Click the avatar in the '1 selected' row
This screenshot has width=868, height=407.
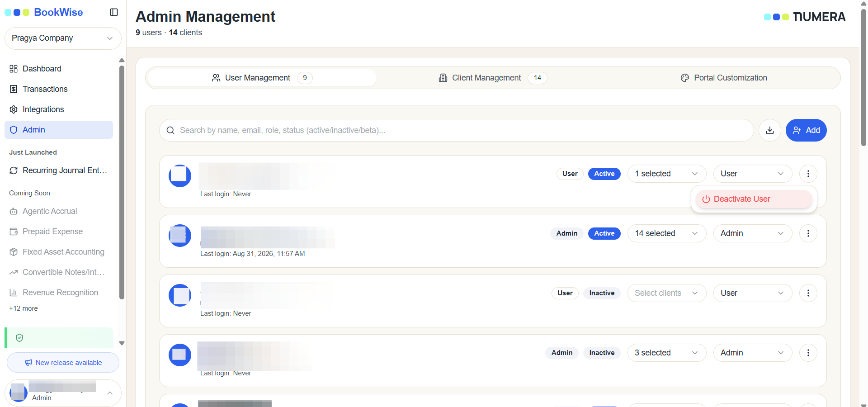[180, 176]
